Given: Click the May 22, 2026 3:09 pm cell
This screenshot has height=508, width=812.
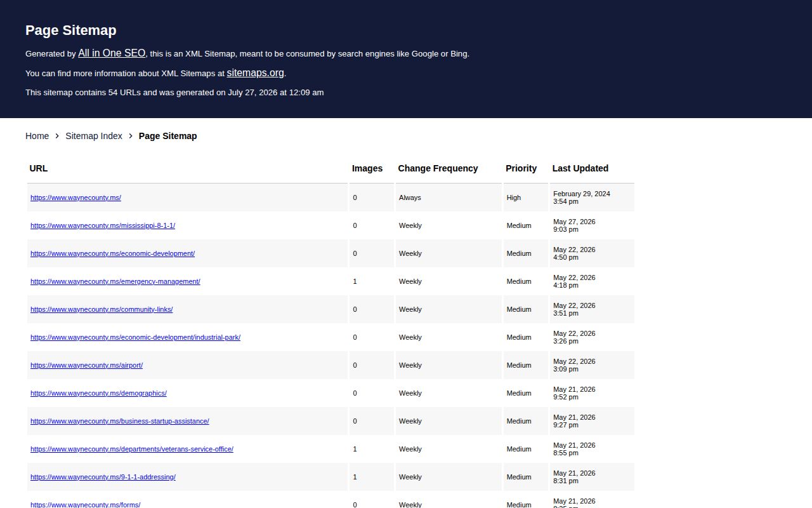Looking at the screenshot, I should (592, 365).
